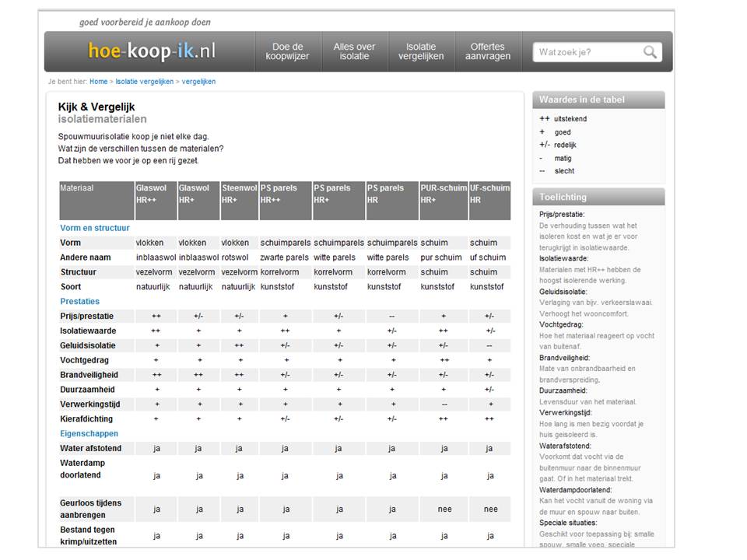
Task: Click the '++ uitstekend' legend entry
Action: click(563, 119)
